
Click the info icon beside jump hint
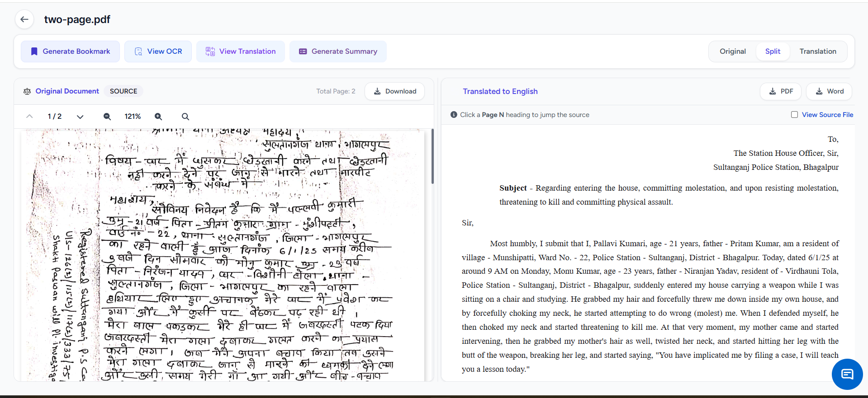point(454,115)
